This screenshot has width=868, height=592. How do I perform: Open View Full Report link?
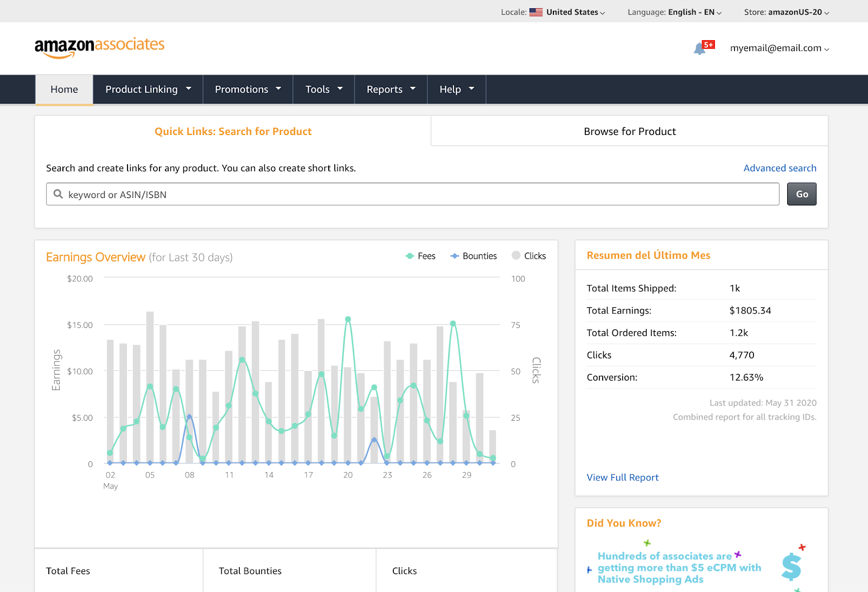click(x=622, y=478)
